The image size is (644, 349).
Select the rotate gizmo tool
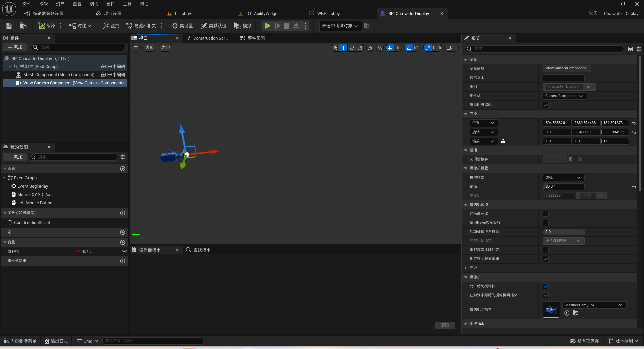352,48
